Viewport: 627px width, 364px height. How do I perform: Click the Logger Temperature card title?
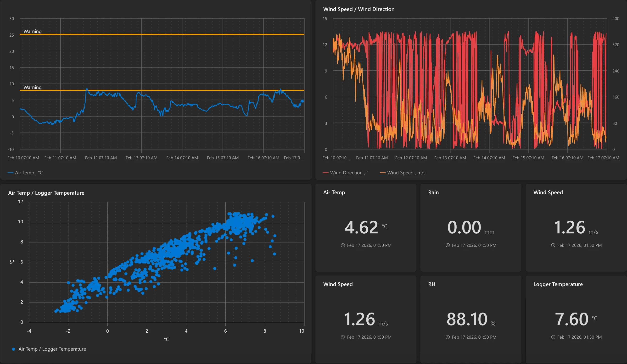click(x=558, y=284)
